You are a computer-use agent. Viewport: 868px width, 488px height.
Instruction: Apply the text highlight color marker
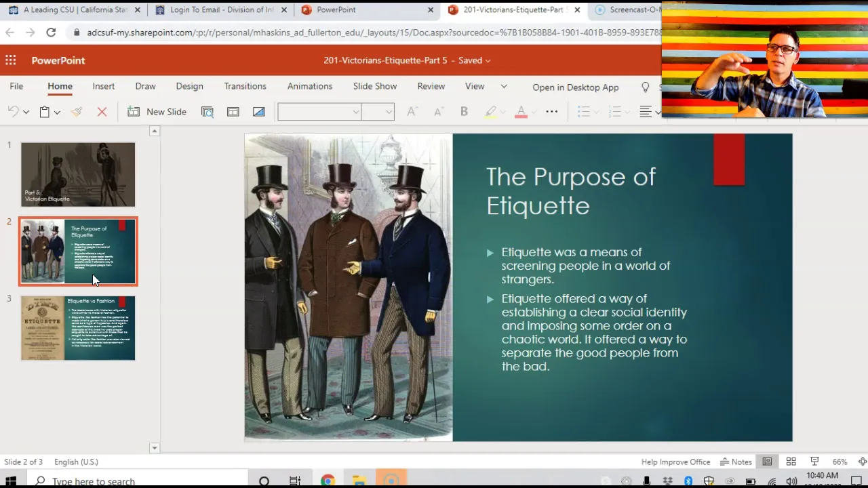point(490,112)
